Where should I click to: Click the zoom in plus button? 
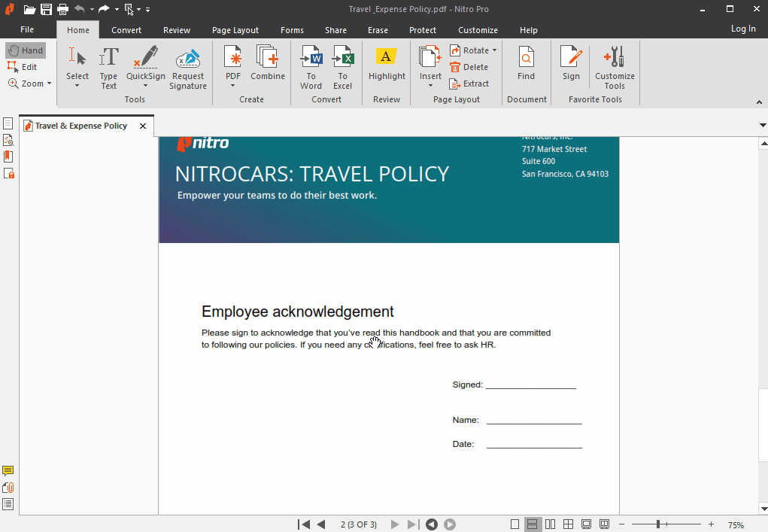(711, 524)
